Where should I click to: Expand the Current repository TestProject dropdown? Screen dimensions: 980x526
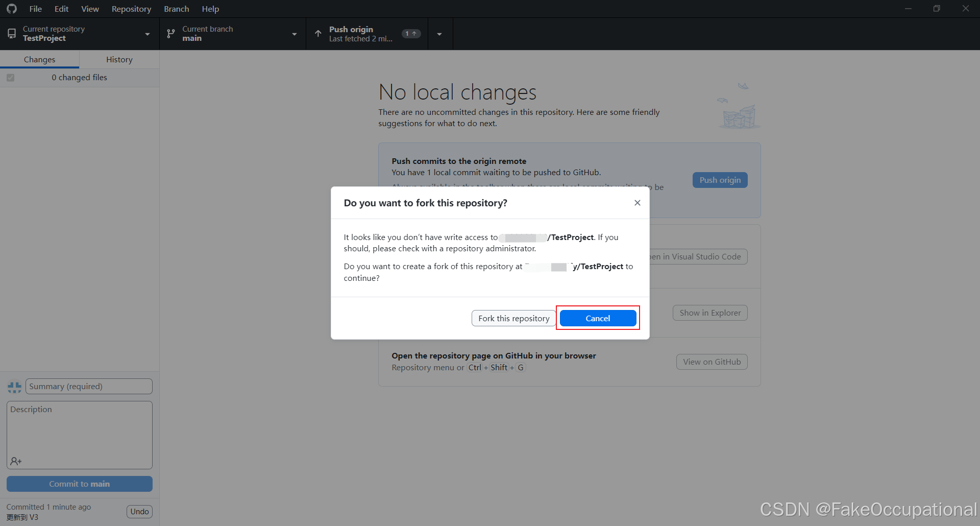point(80,34)
